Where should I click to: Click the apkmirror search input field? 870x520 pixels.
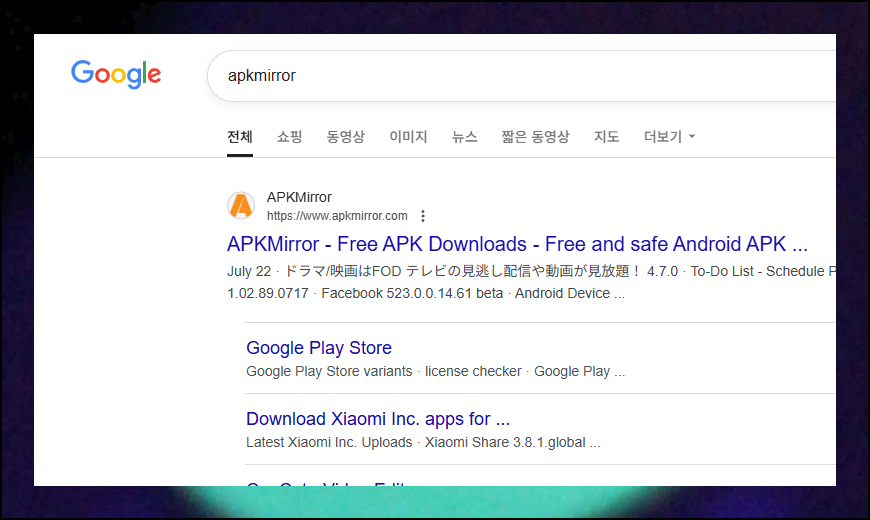pyautogui.click(x=522, y=75)
